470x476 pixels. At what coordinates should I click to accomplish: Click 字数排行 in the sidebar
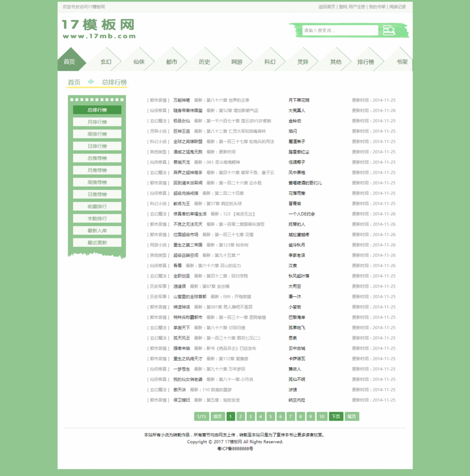click(97, 218)
